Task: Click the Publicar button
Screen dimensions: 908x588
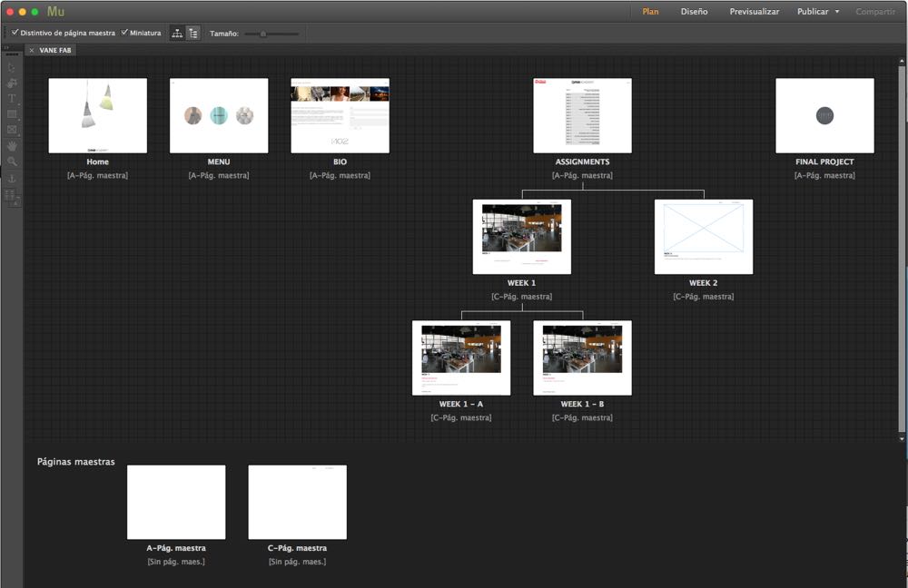Action: click(813, 12)
